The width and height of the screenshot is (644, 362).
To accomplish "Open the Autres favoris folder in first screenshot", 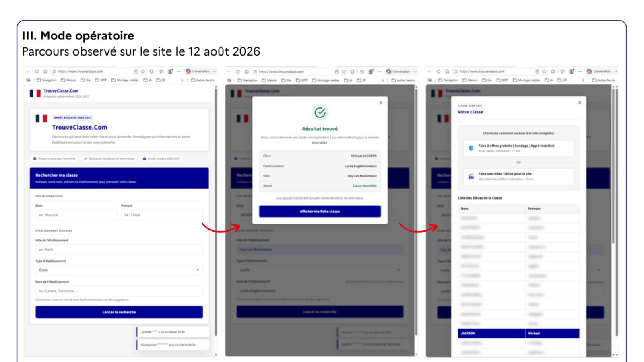I will click(x=203, y=80).
